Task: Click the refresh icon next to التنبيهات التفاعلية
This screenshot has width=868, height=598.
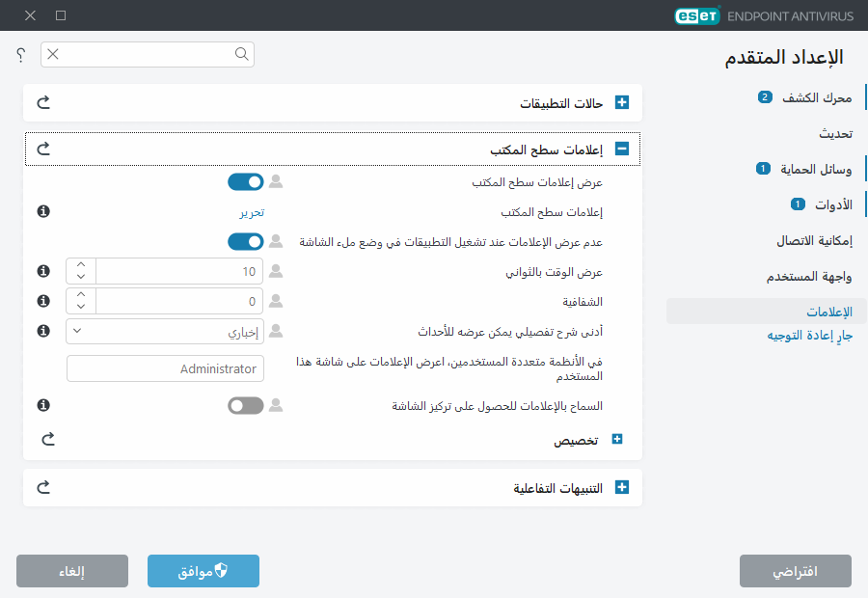Action: point(43,487)
